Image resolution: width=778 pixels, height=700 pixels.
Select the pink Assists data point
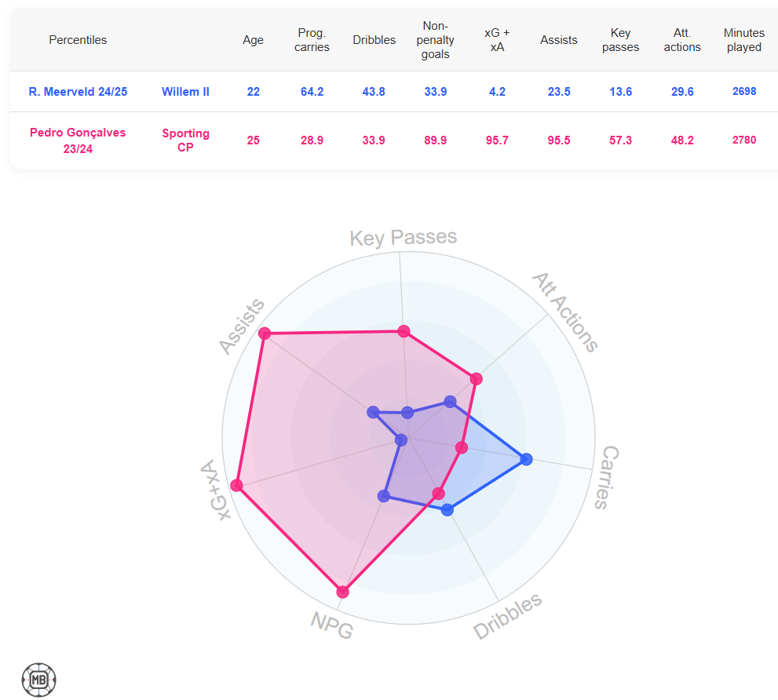click(x=265, y=333)
